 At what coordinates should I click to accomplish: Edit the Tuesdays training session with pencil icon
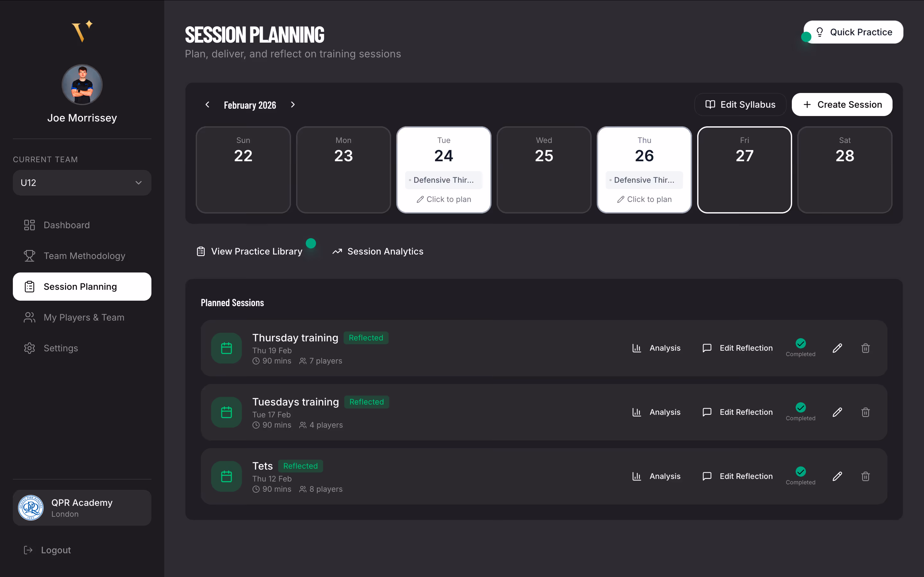[x=837, y=412]
